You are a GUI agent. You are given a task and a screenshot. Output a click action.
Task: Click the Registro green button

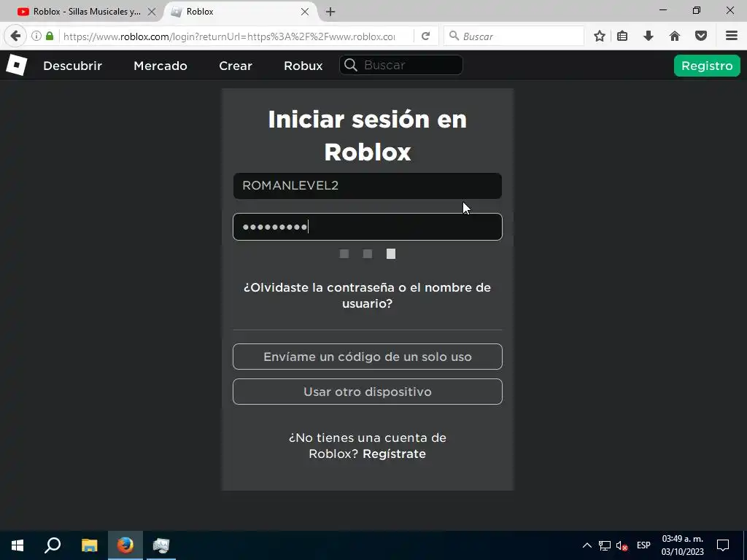(707, 66)
